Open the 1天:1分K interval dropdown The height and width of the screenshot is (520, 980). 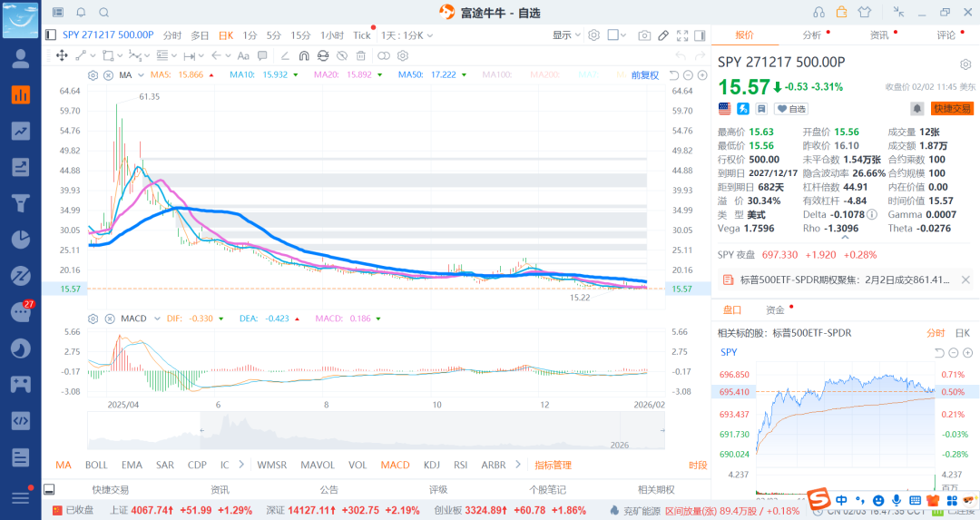[x=407, y=35]
